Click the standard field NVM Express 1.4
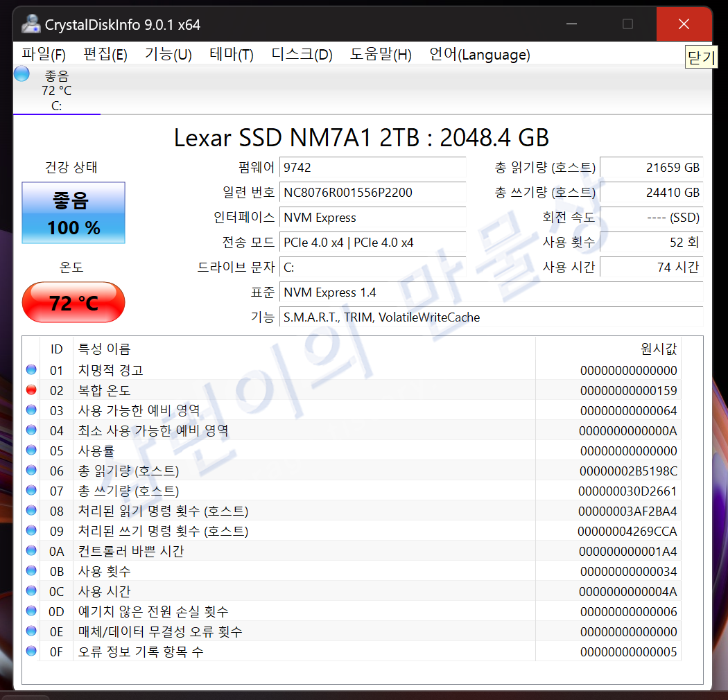The height and width of the screenshot is (700, 728). pos(491,292)
